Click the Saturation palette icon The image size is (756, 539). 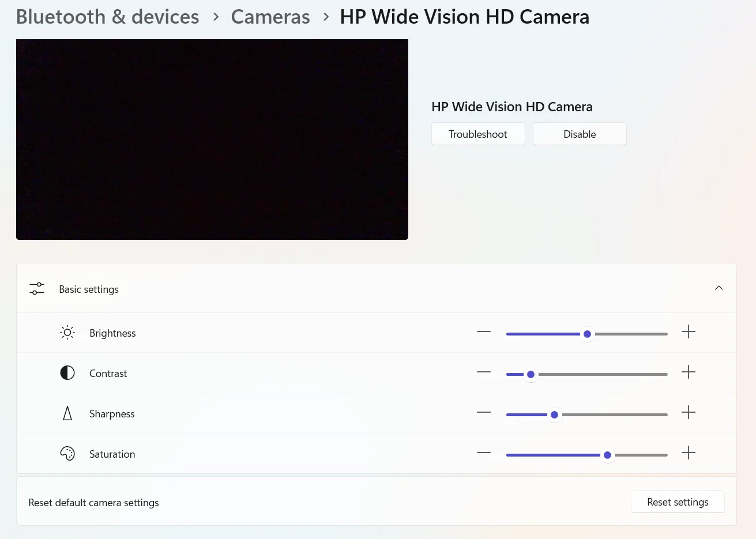click(67, 454)
